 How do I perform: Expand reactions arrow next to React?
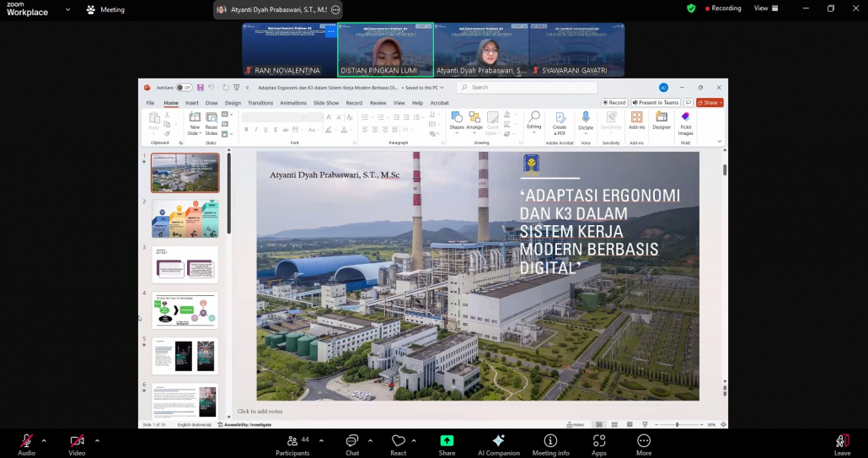point(414,441)
